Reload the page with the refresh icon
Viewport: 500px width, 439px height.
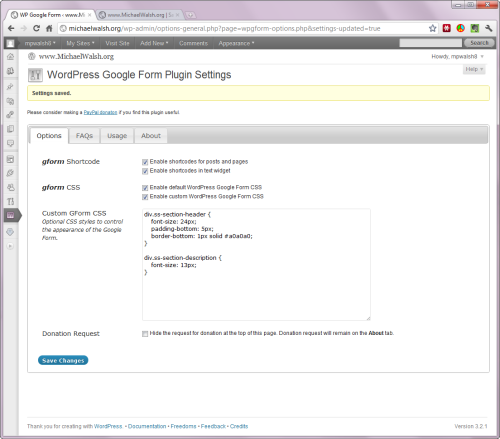pyautogui.click(x=36, y=28)
